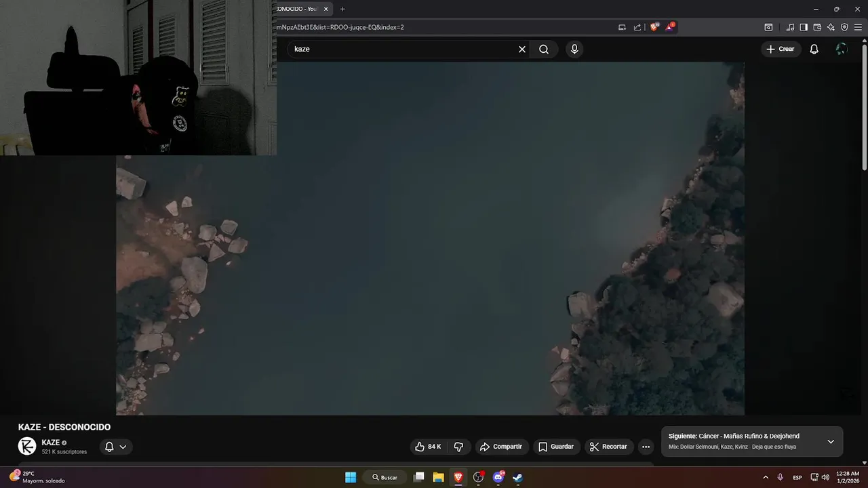Close the current YouTube browser tab
This screenshot has width=868, height=488.
(326, 9)
